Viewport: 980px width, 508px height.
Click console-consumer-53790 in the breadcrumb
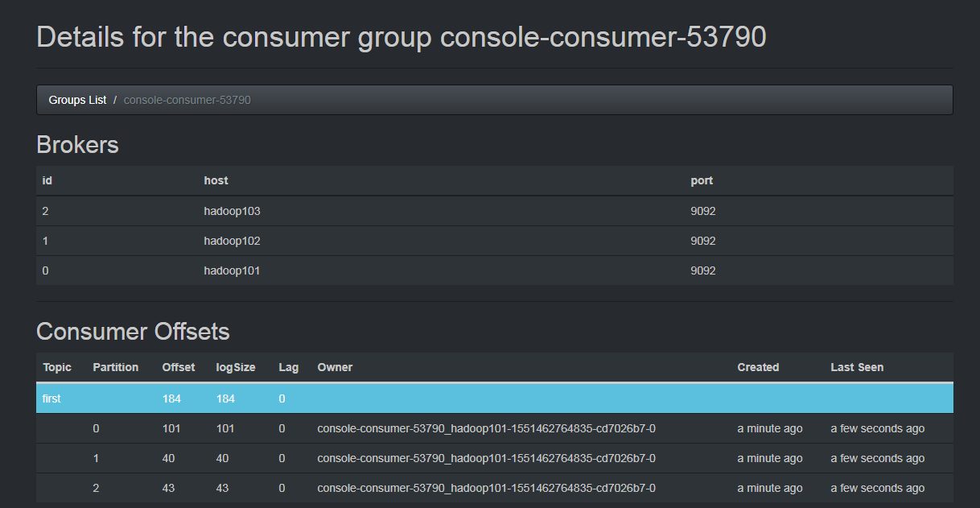[x=187, y=100]
